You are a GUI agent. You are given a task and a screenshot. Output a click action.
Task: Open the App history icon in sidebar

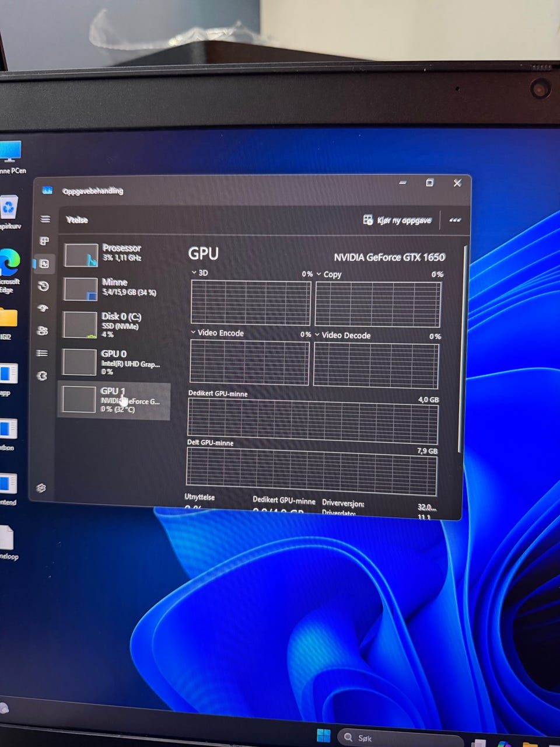(44, 286)
